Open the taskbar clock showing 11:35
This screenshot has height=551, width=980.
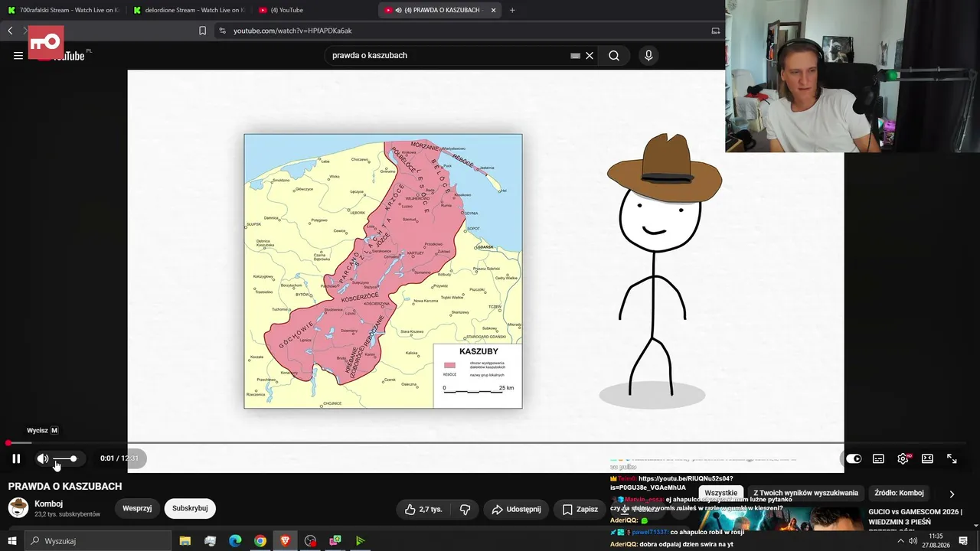click(935, 540)
